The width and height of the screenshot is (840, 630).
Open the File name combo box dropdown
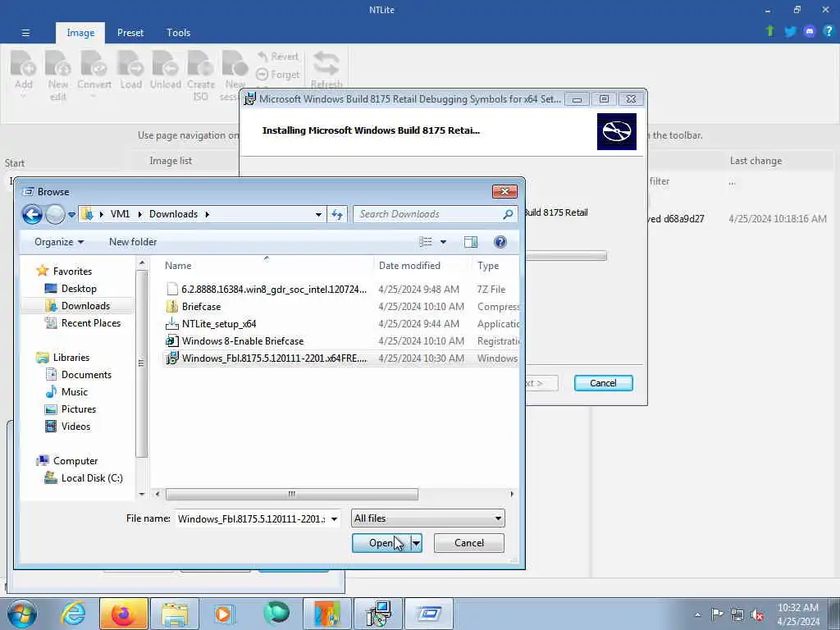(334, 518)
